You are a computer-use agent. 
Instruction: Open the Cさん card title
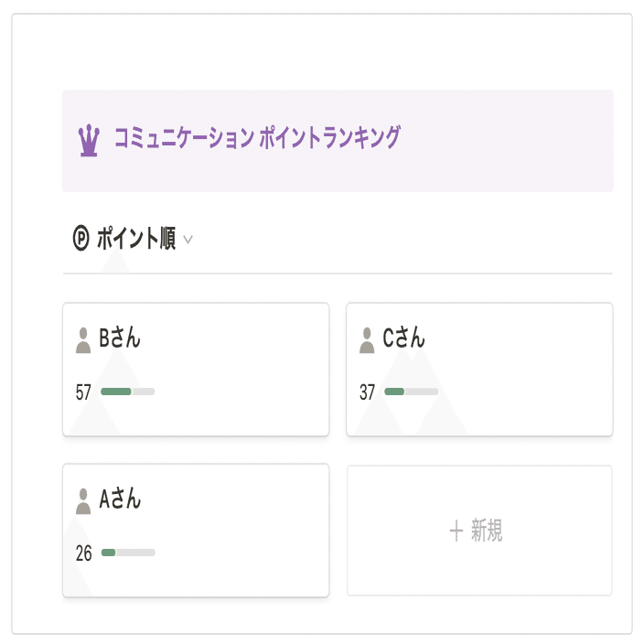tap(403, 338)
